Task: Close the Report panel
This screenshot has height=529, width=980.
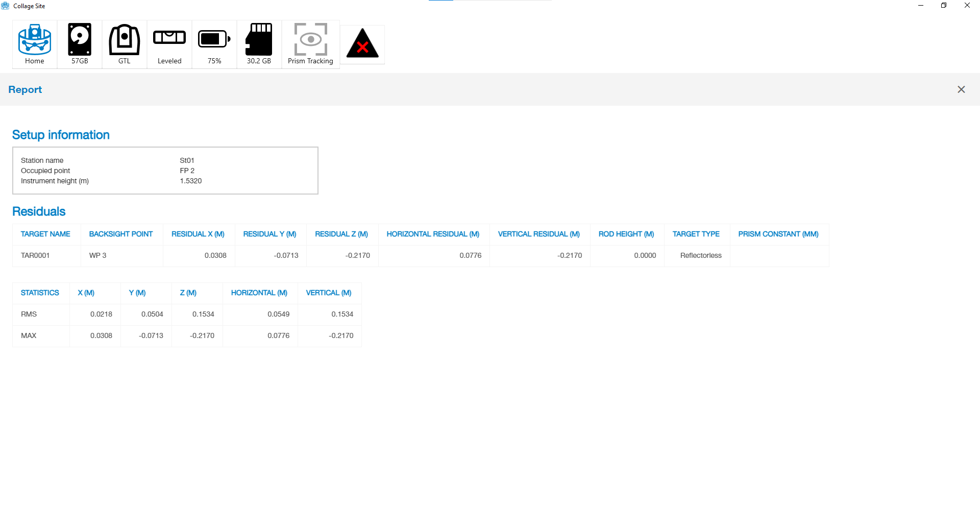Action: [961, 89]
